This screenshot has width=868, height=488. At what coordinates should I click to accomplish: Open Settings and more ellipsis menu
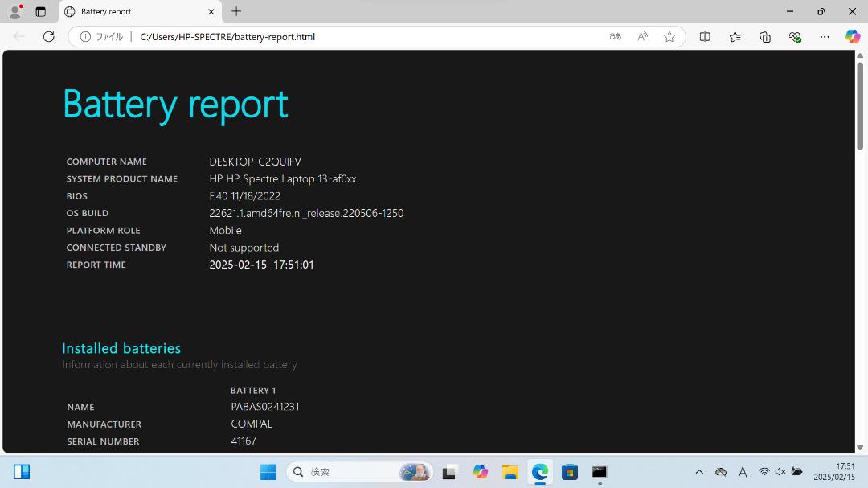pyautogui.click(x=825, y=36)
